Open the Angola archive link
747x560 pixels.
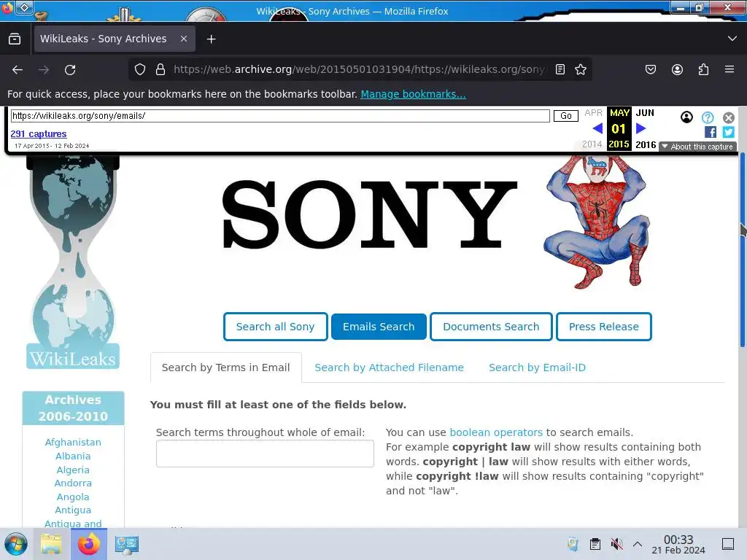click(x=73, y=497)
